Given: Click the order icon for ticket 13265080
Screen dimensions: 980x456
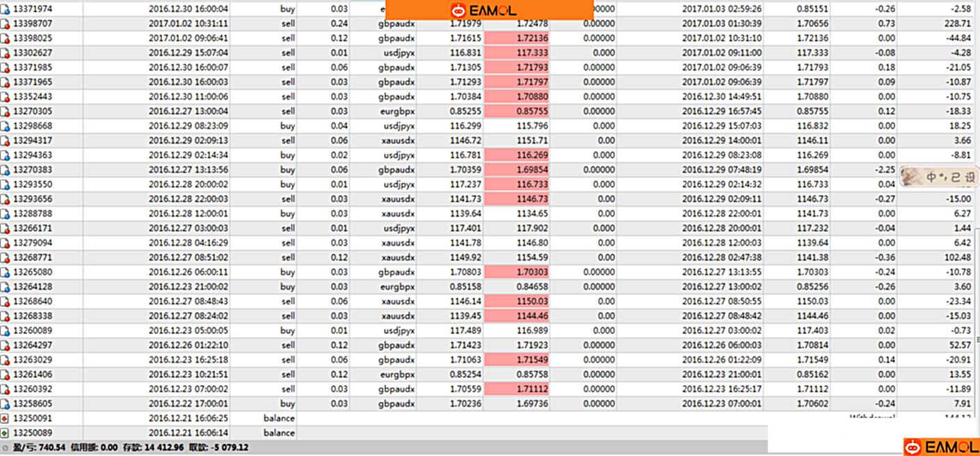Looking at the screenshot, I should 5,272.
